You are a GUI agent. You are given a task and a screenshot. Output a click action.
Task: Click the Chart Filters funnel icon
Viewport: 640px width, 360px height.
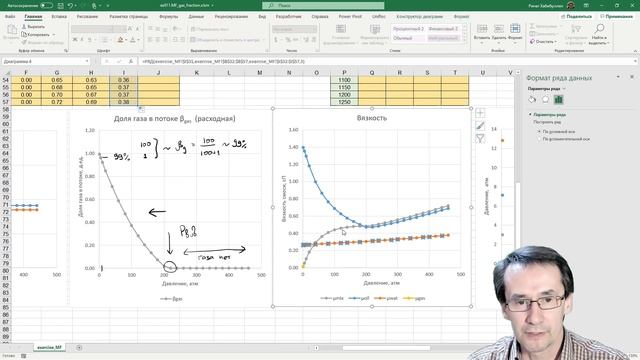click(480, 139)
